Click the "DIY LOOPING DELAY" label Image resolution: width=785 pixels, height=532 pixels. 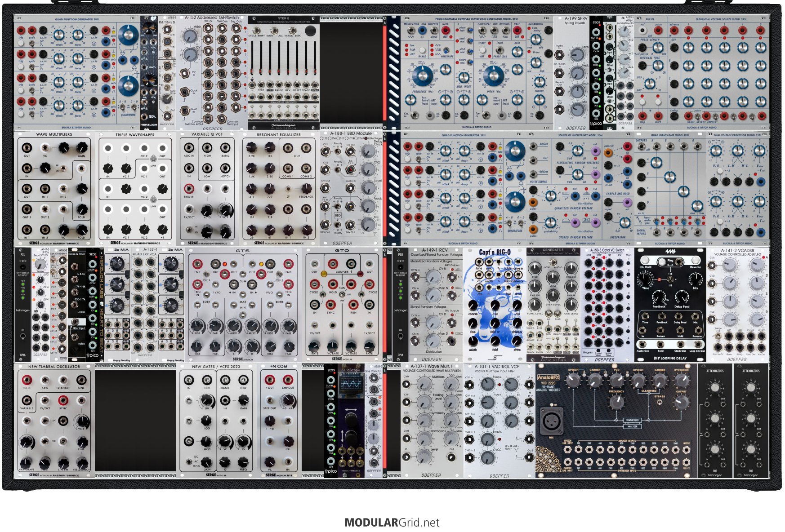(x=670, y=358)
